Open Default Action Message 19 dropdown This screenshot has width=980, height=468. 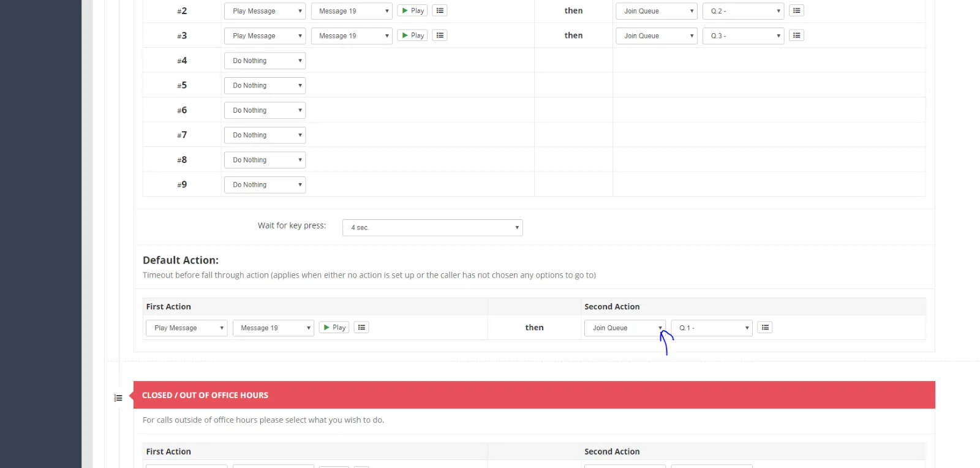tap(273, 328)
